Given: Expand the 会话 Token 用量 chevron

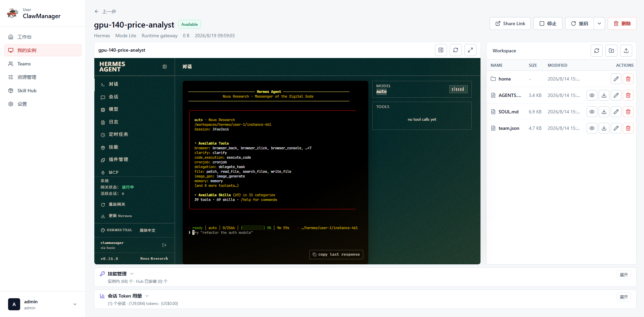Looking at the screenshot, I should click(x=147, y=296).
